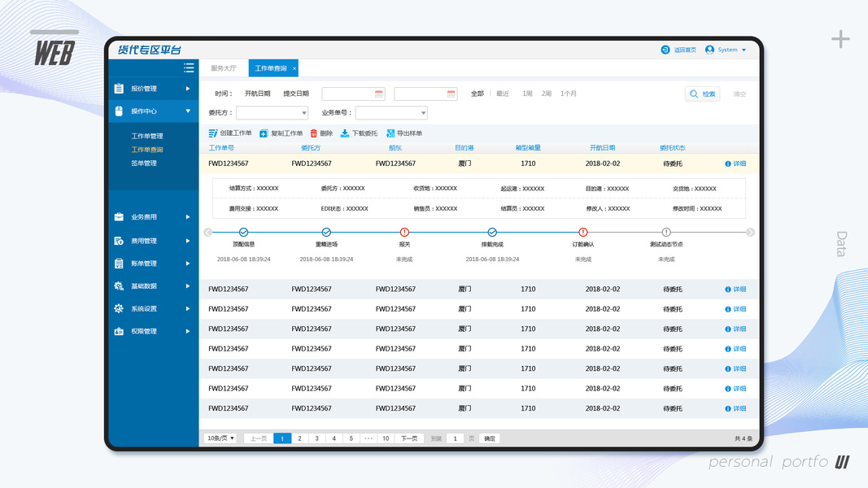Click the 确定 page jump button
This screenshot has width=868, height=488.
point(490,438)
